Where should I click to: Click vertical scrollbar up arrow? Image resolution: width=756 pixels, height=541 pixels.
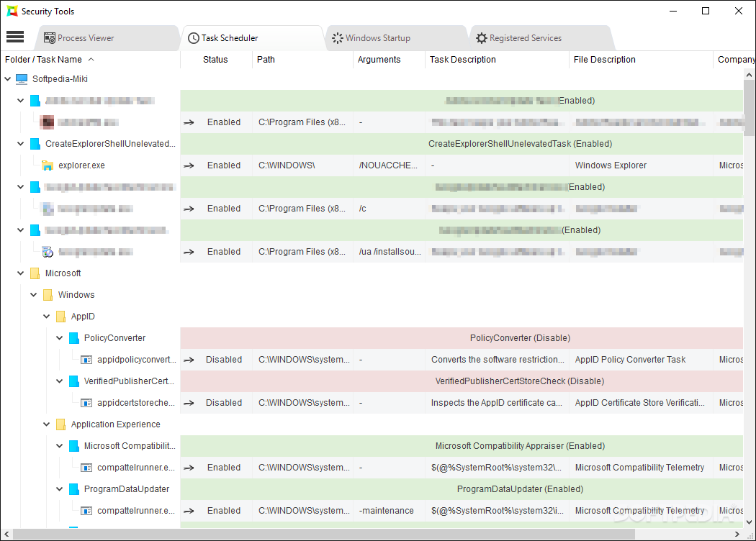tap(749, 75)
